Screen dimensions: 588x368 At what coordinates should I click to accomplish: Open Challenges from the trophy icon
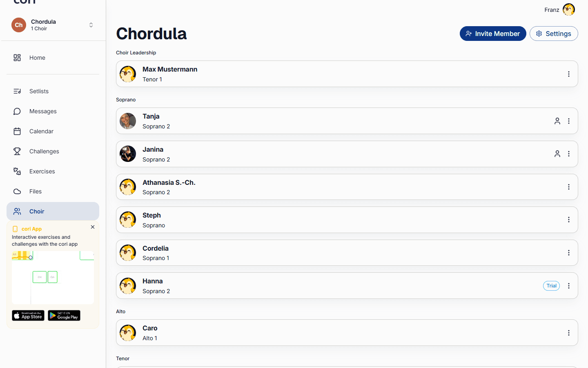click(17, 151)
